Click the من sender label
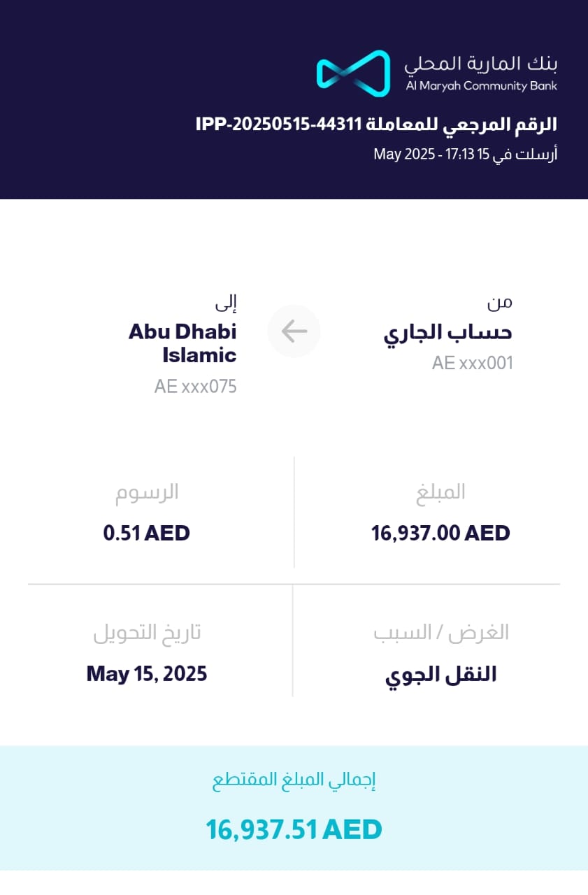This screenshot has width=588, height=895. tap(500, 302)
